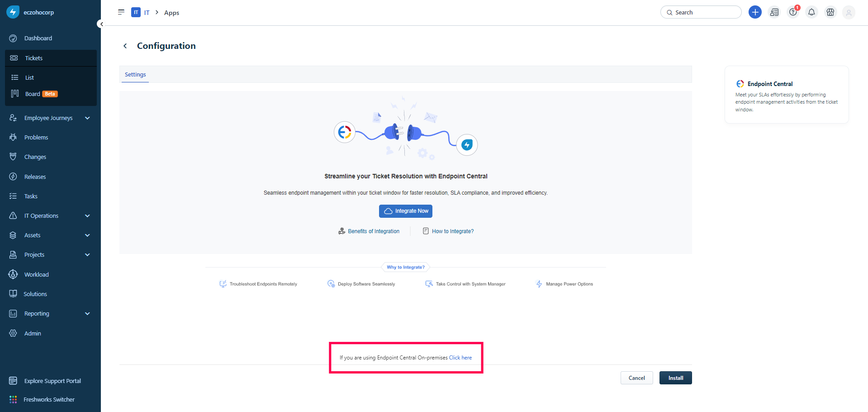
Task: Click the Board Beta badge
Action: pyautogui.click(x=50, y=94)
